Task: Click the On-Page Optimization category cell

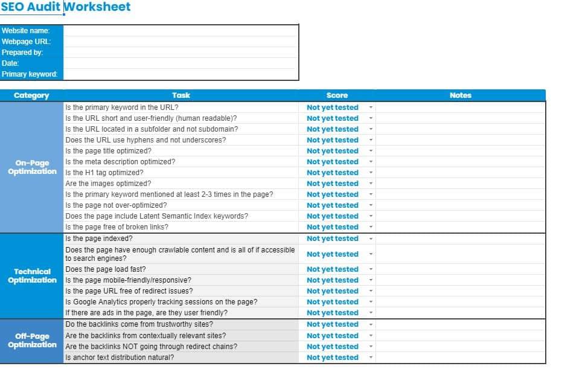Action: point(32,167)
